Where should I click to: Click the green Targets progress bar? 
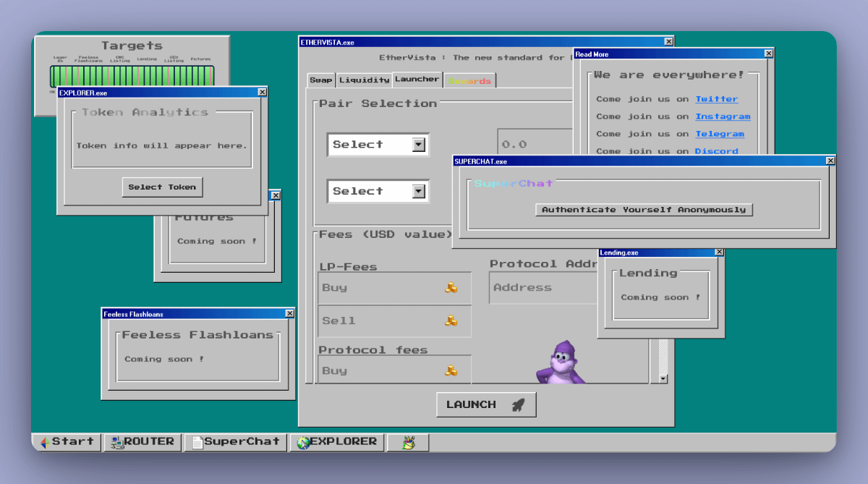point(132,76)
